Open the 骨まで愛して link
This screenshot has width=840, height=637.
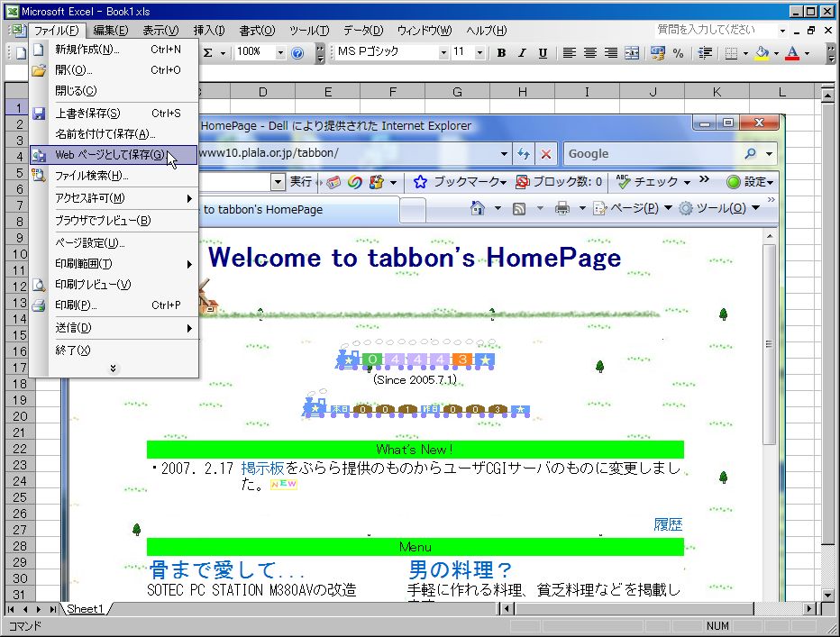coord(227,569)
